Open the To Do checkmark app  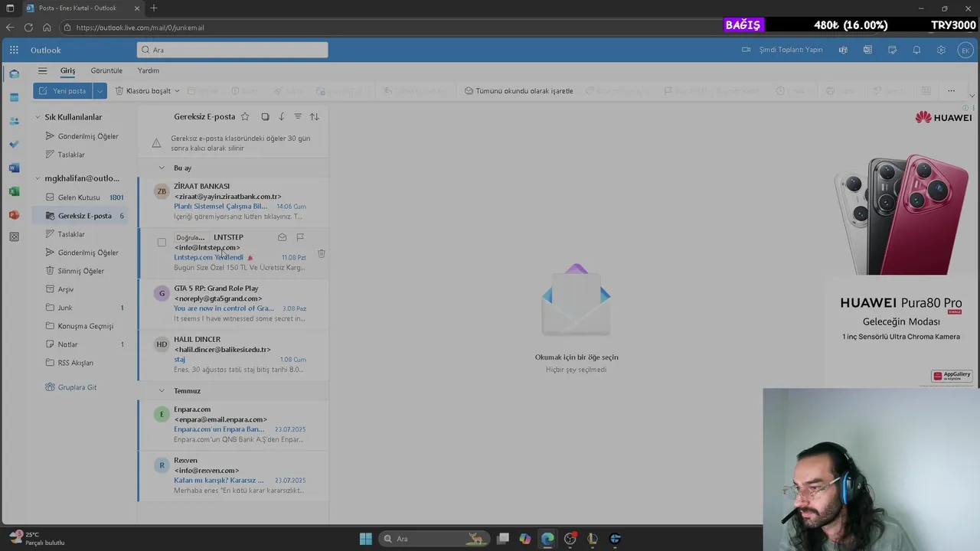pos(14,144)
